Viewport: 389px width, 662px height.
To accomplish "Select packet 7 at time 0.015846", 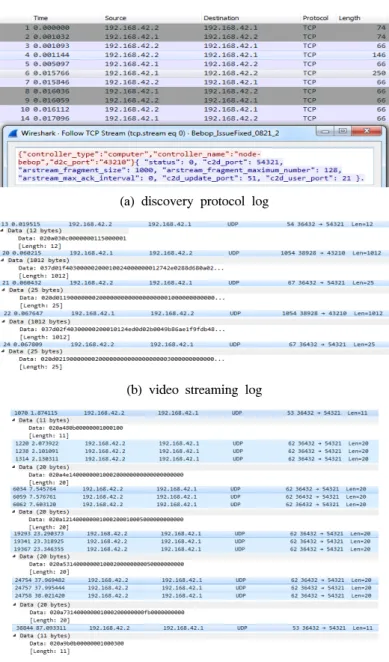I will (x=194, y=82).
